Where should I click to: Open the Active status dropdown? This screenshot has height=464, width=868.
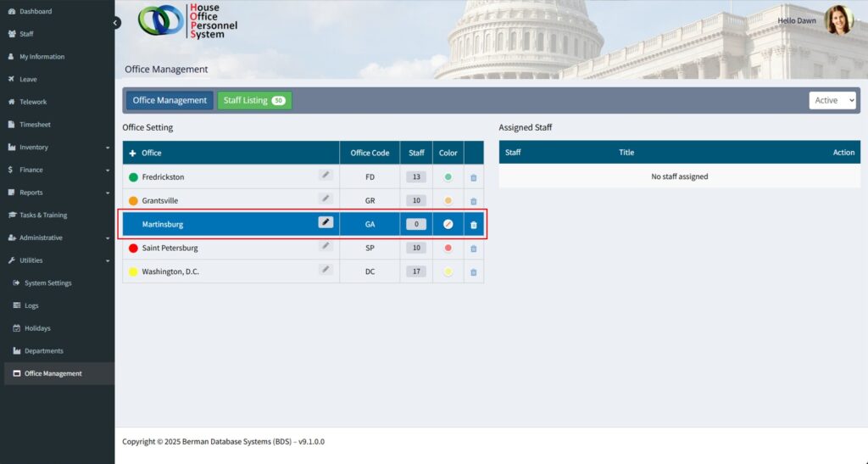point(832,100)
